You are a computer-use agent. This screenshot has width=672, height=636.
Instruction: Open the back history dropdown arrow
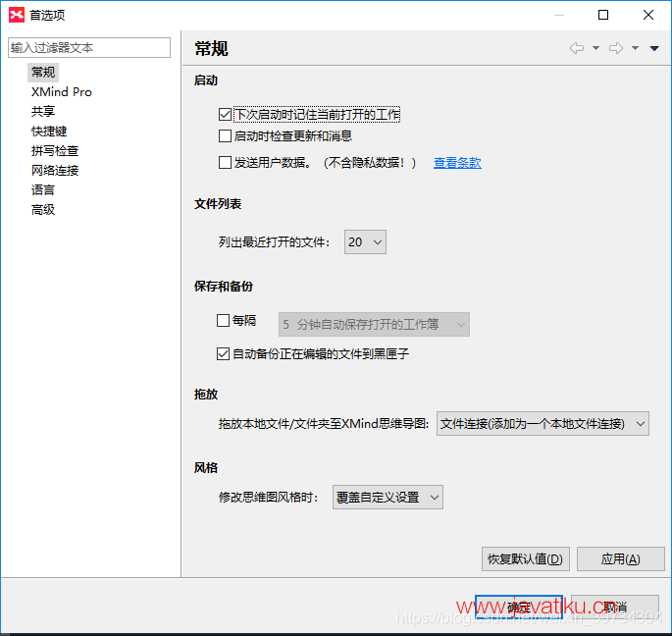tap(595, 48)
